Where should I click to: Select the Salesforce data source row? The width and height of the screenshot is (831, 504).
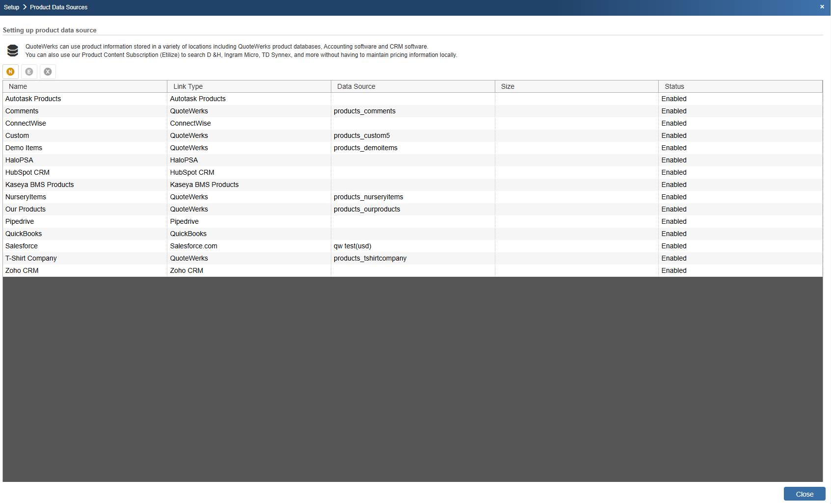pos(413,246)
